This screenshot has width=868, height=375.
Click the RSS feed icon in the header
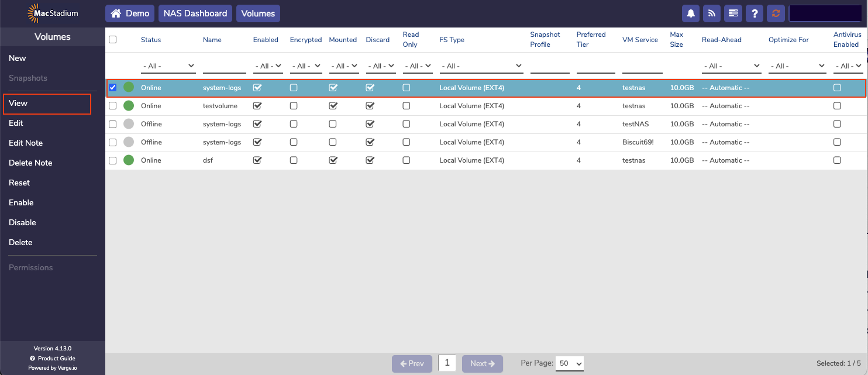711,13
